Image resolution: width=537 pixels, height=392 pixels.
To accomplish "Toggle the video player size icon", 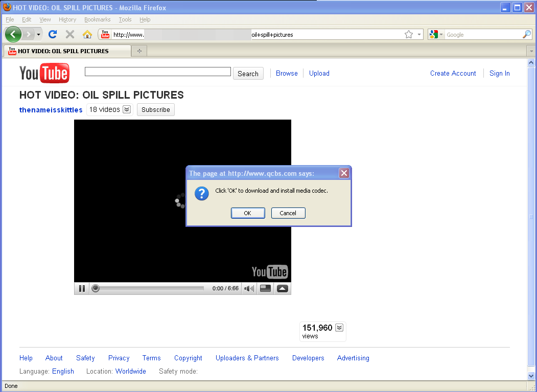I will pos(265,289).
